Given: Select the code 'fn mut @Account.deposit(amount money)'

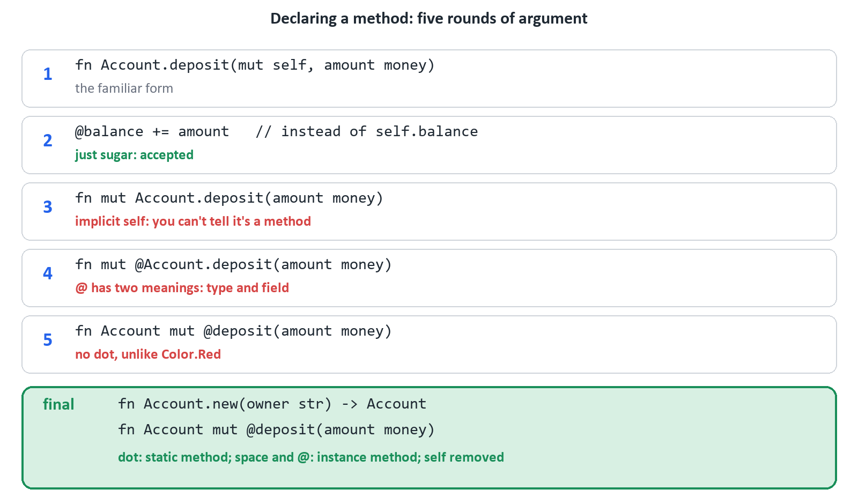Looking at the screenshot, I should pyautogui.click(x=233, y=264).
